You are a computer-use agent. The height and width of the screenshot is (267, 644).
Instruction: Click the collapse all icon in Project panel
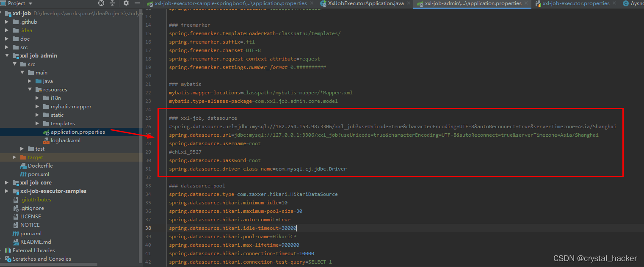click(x=112, y=3)
